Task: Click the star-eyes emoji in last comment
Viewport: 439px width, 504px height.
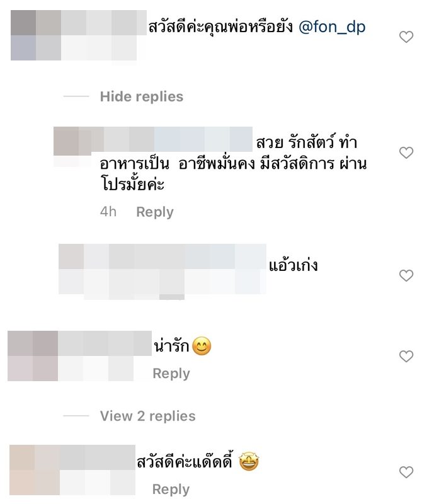Action: point(249,462)
